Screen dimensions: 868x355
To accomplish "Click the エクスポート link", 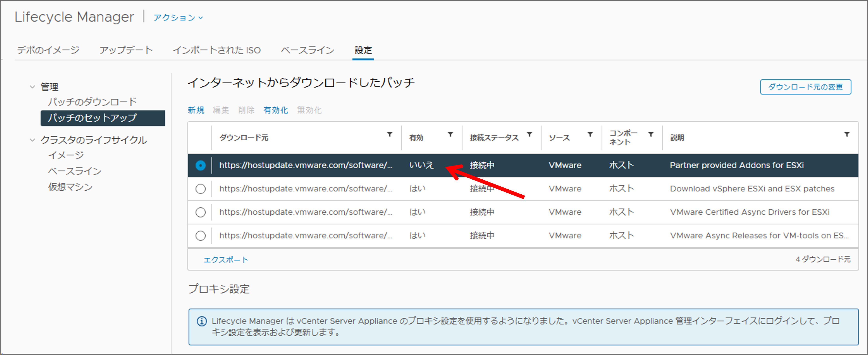I will (226, 260).
